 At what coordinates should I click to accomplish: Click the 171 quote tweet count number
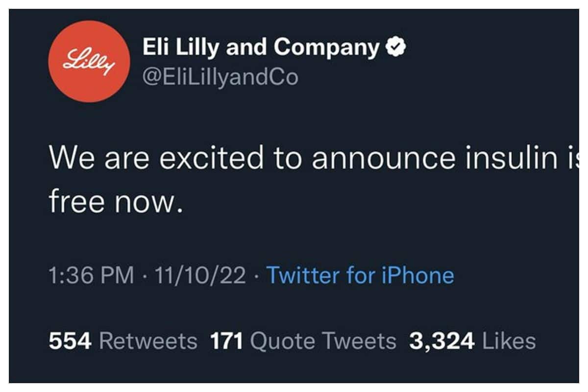pos(227,341)
